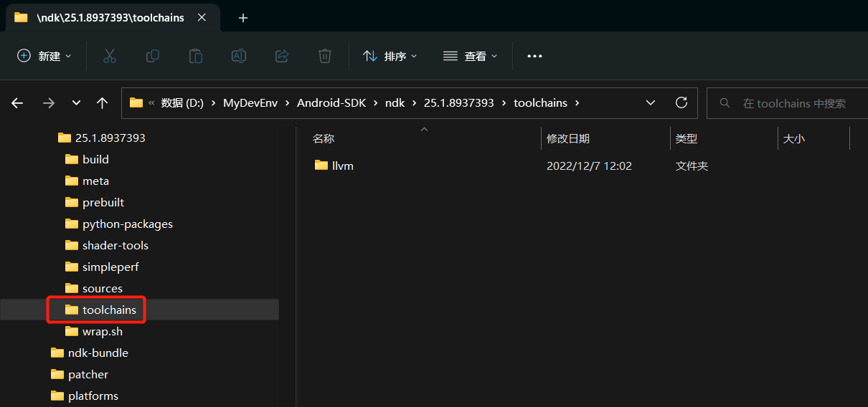This screenshot has height=407, width=868.
Task: Expand the address bar history dropdown
Action: point(651,102)
